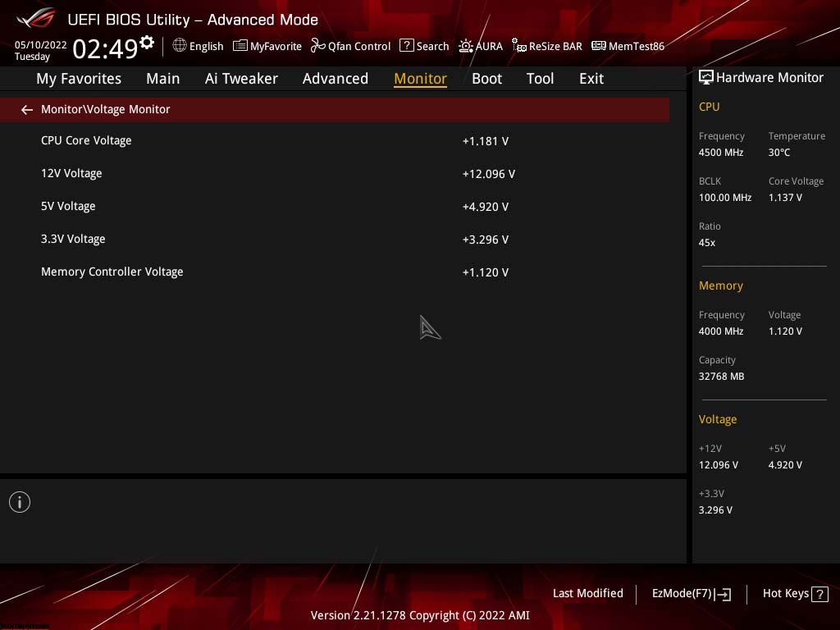The width and height of the screenshot is (840, 630).
Task: Click the 3.296 V value under +3.3V
Action: click(x=715, y=510)
